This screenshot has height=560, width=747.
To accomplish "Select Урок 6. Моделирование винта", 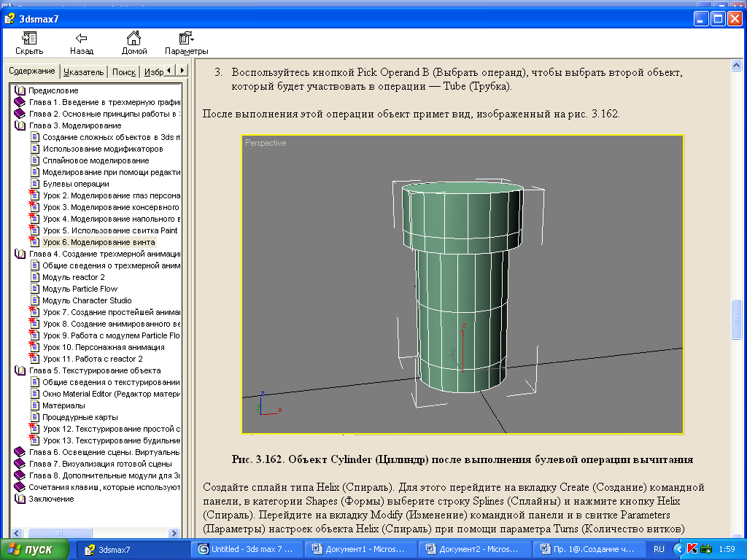I will (98, 242).
